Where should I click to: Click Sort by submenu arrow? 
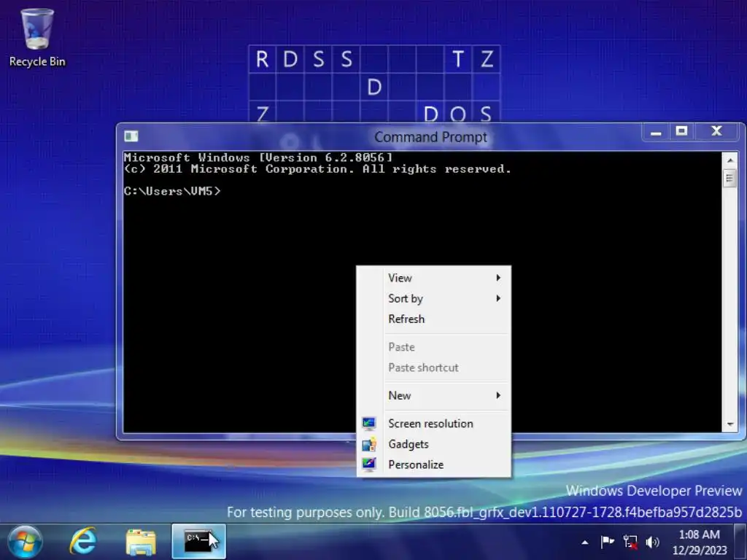point(498,298)
